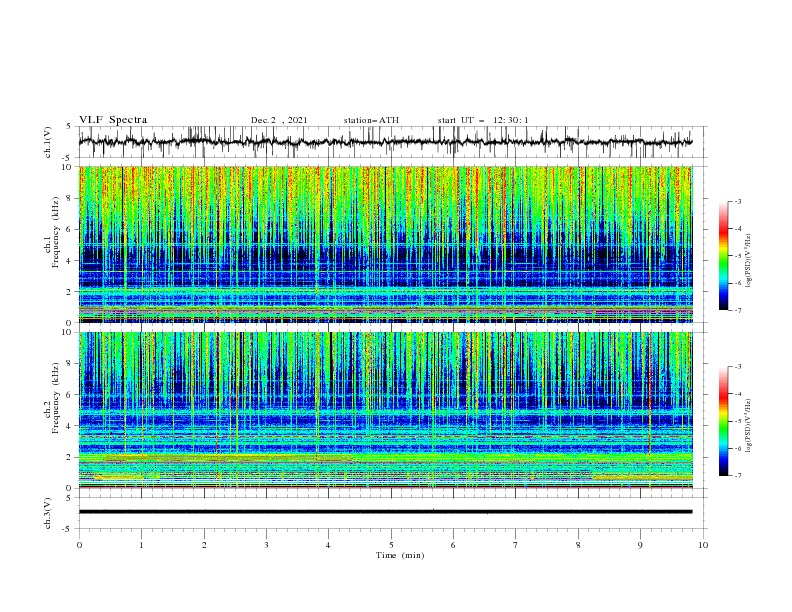This screenshot has width=792, height=612.
Task: Click the "5" tick on the ch.3(V) axis
Action: [x=70, y=497]
